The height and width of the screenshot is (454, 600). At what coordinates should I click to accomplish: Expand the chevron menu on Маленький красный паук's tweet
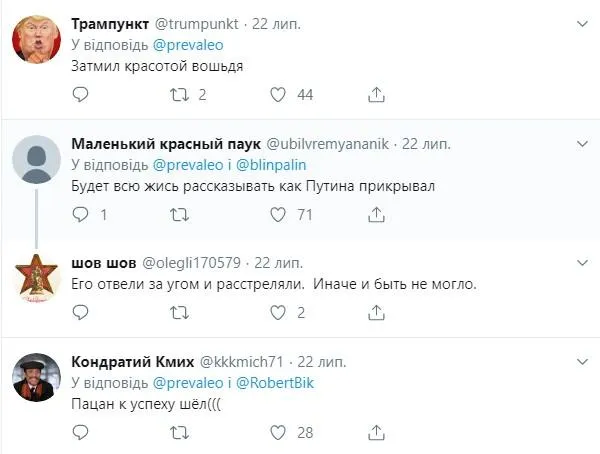tap(581, 143)
